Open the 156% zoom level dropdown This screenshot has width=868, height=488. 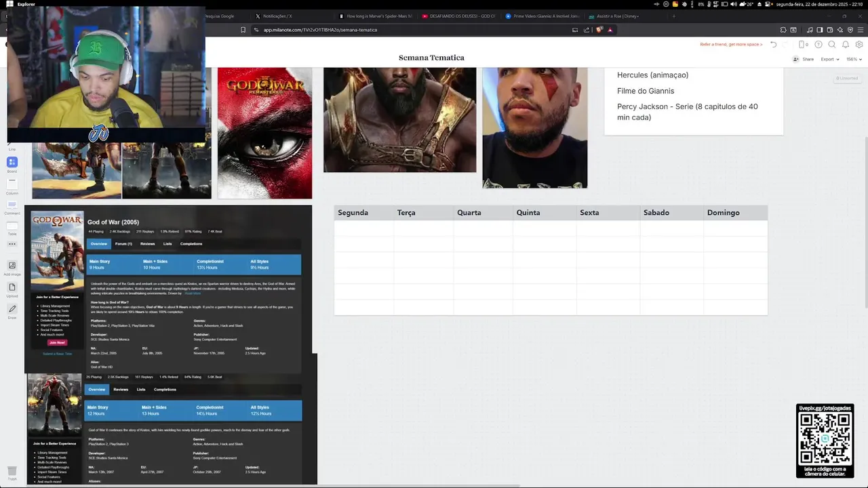(853, 59)
